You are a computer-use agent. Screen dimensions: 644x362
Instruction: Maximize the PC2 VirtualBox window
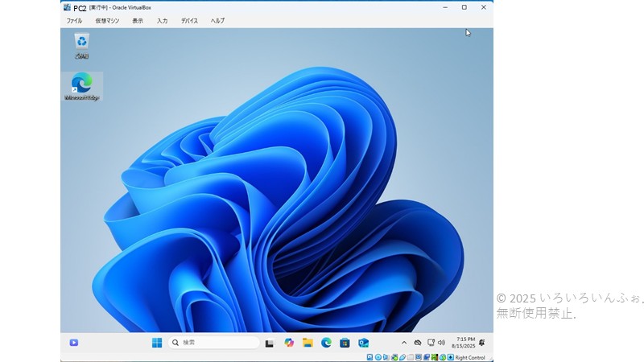464,7
